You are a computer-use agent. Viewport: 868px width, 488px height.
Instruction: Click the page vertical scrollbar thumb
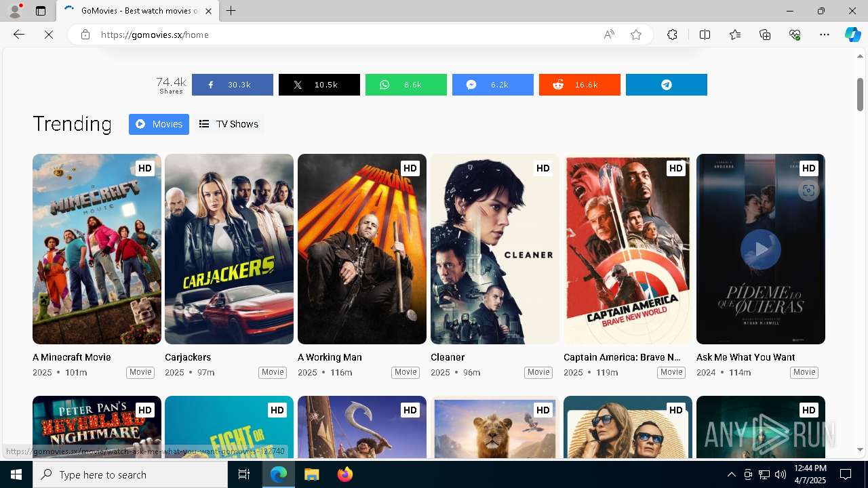[860, 95]
